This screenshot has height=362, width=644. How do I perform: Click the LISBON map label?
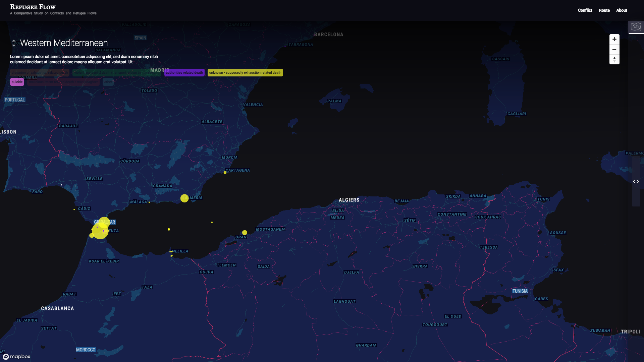[x=8, y=132]
